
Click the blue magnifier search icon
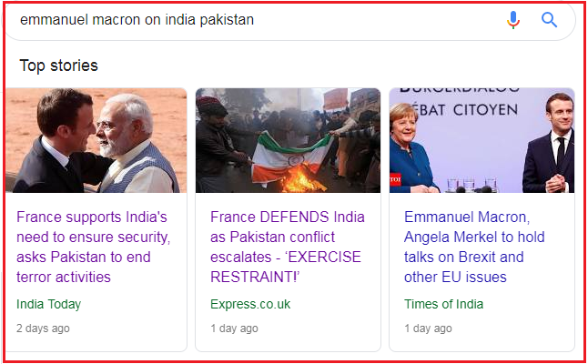[x=549, y=19]
